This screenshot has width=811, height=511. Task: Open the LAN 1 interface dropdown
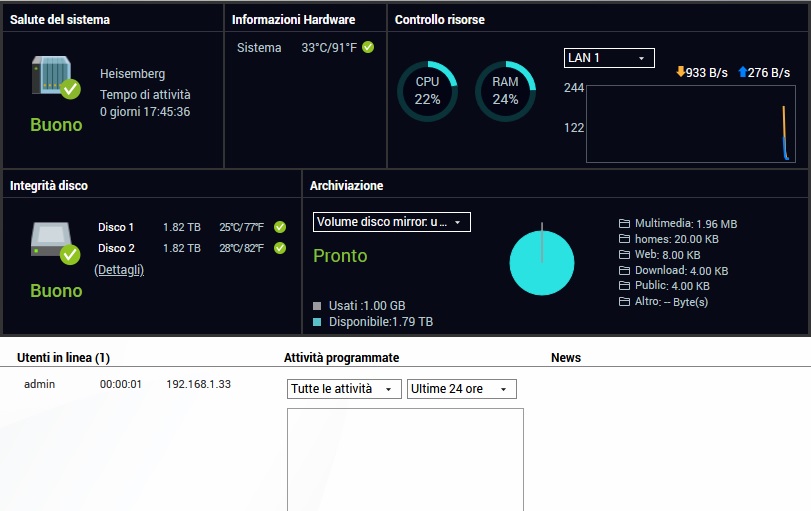pos(609,58)
